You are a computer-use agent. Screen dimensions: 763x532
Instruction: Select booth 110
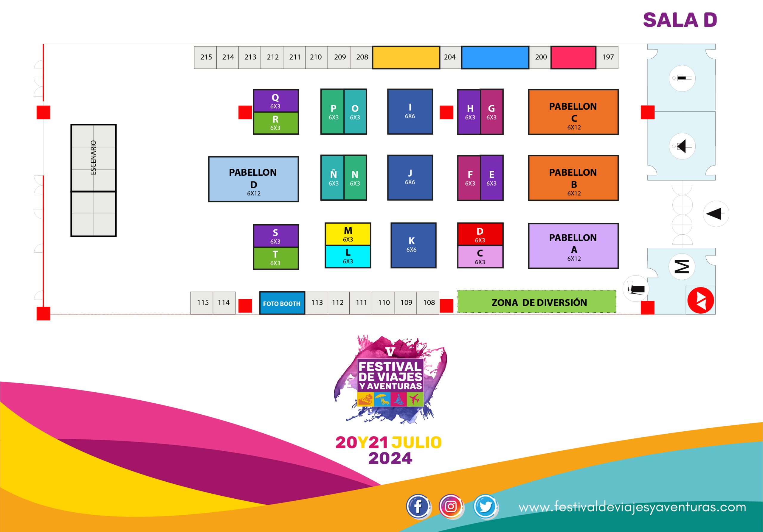click(x=383, y=303)
